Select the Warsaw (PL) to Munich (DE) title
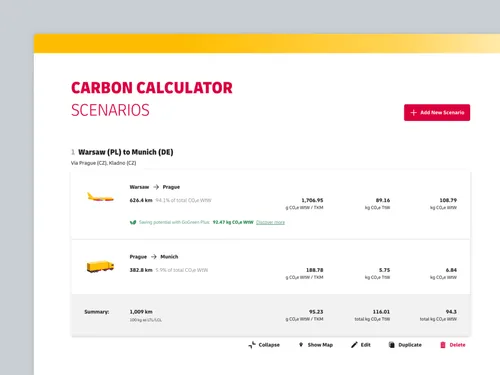This screenshot has height=375, width=500. click(126, 152)
